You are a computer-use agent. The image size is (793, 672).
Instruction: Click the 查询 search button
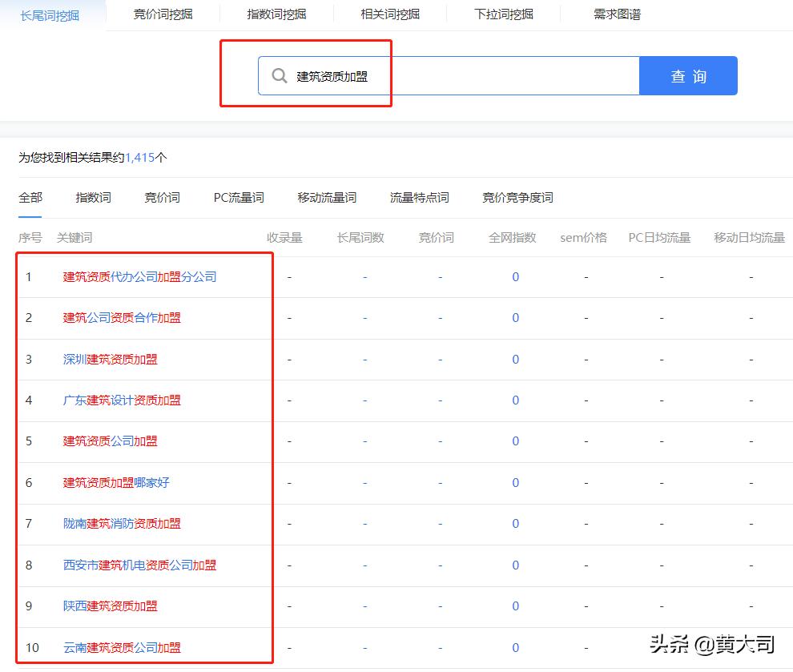click(688, 74)
